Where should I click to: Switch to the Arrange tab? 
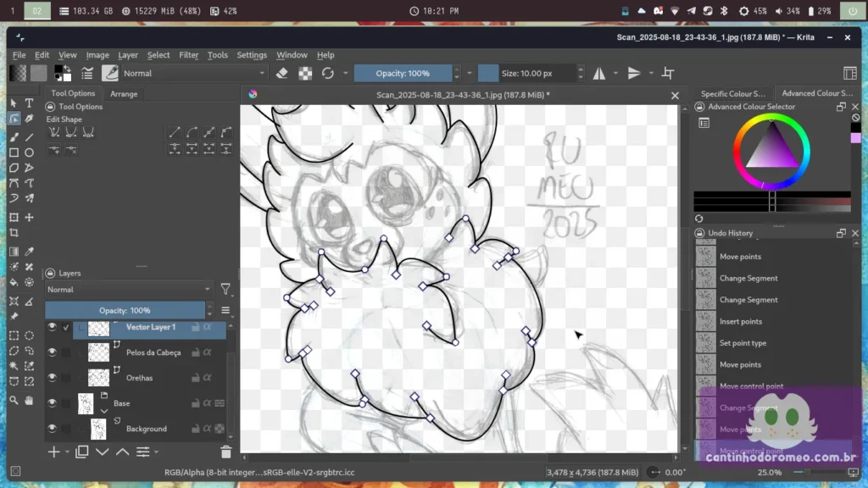coord(124,93)
